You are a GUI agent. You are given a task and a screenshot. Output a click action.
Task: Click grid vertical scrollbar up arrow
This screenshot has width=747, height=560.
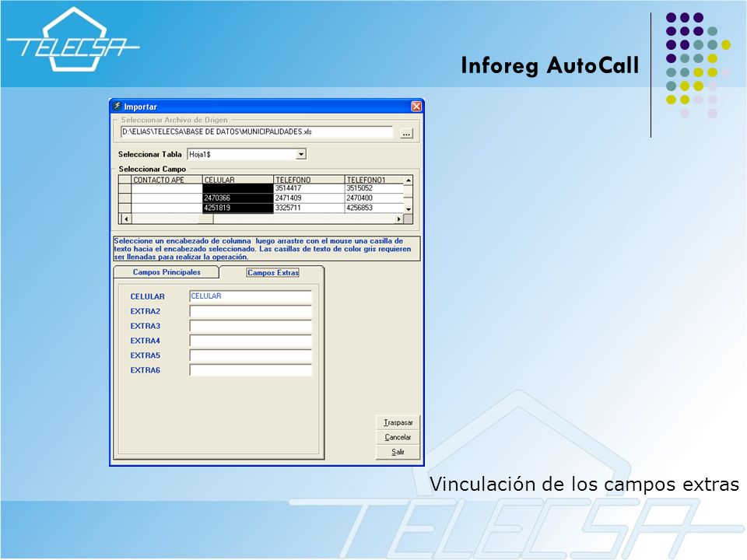(409, 180)
